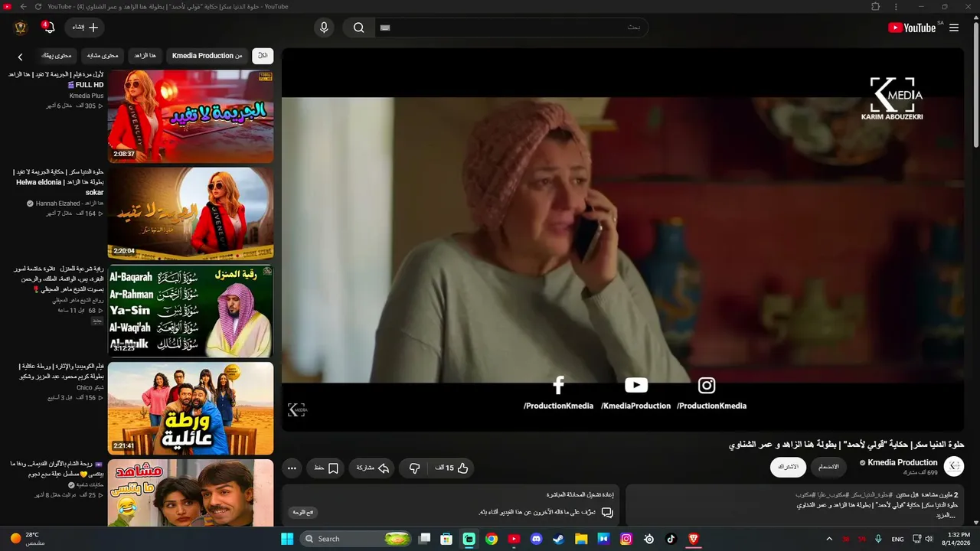This screenshot has height=551, width=980.
Task: Open Discord from the taskbar
Action: [x=536, y=539]
